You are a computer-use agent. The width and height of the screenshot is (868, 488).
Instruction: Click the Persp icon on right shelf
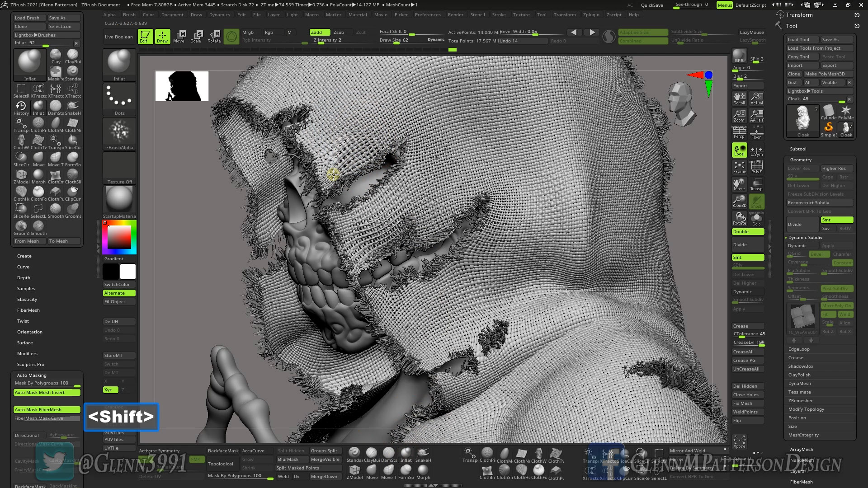[739, 131]
